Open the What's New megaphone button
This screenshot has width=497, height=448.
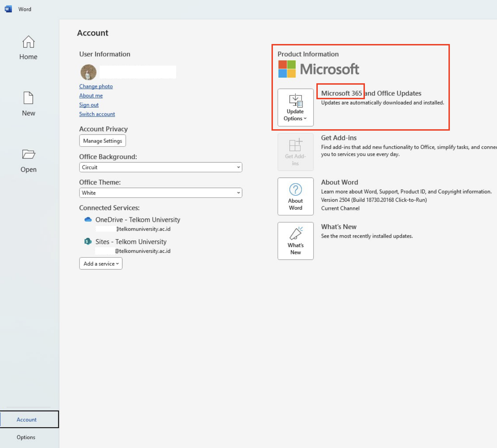coord(295,241)
